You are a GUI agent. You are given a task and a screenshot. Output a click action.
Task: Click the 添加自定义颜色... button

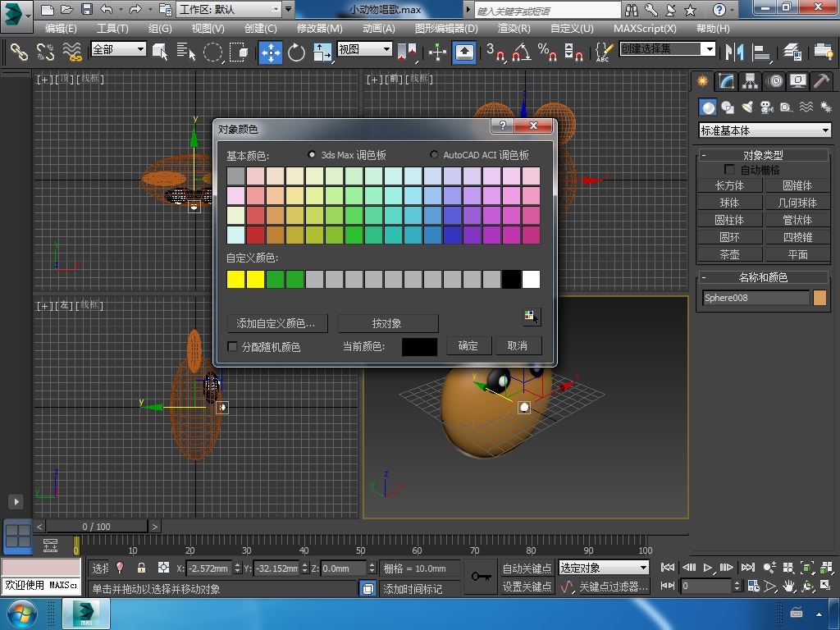(276, 323)
